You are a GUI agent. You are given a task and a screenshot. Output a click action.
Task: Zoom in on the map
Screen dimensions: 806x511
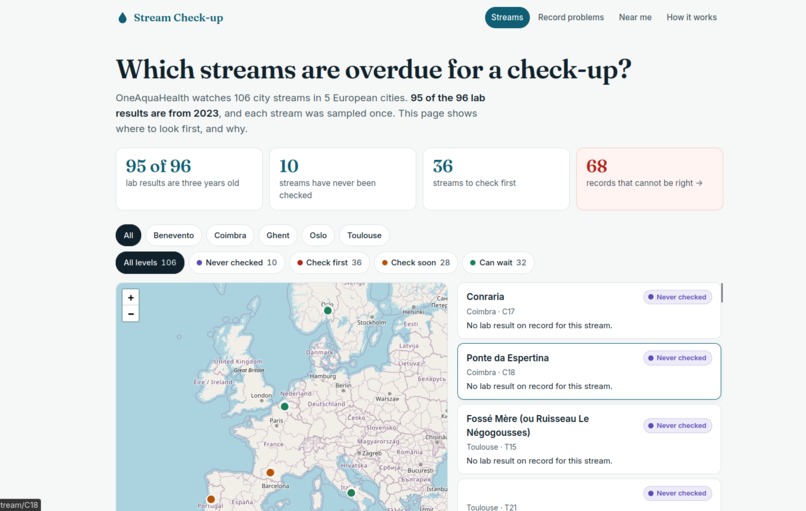[x=131, y=298]
